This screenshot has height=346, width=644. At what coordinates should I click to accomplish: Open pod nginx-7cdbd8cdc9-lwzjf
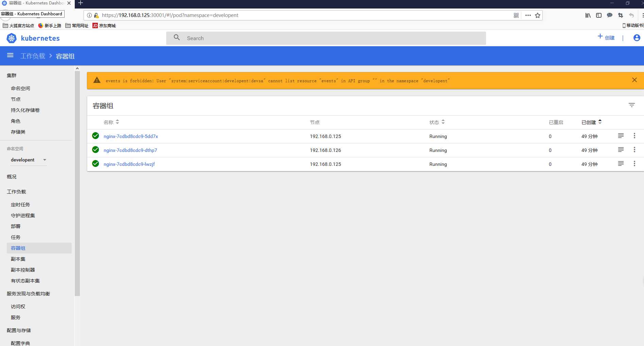129,164
